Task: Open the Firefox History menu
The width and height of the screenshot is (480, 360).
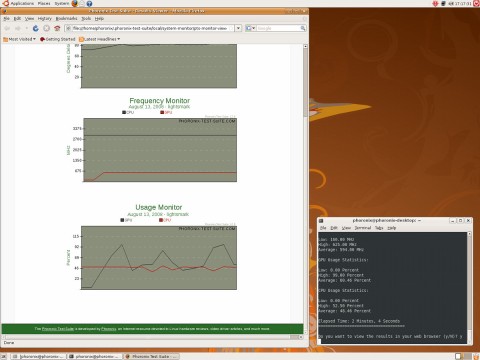Action: 45,19
